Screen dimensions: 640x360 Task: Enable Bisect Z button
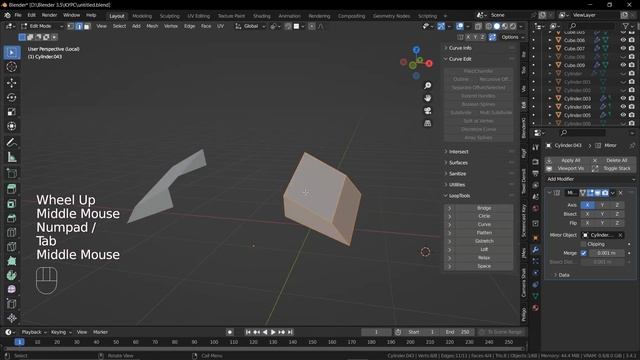(617, 214)
